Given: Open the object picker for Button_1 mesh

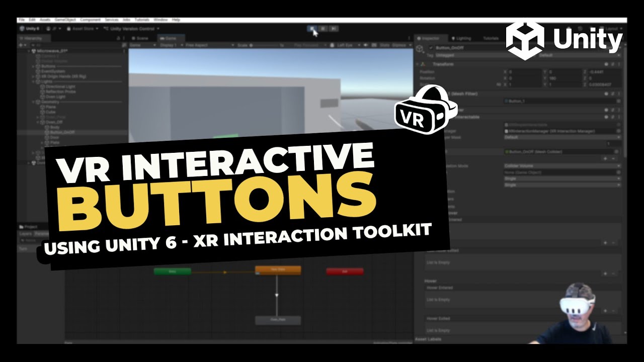Looking at the screenshot, I should pos(618,101).
